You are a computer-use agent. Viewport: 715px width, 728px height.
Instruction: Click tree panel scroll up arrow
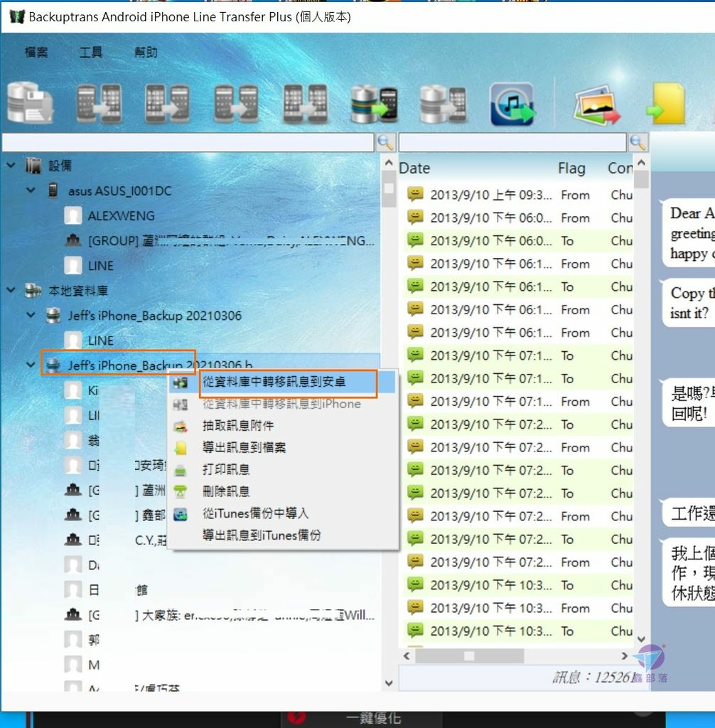[389, 163]
